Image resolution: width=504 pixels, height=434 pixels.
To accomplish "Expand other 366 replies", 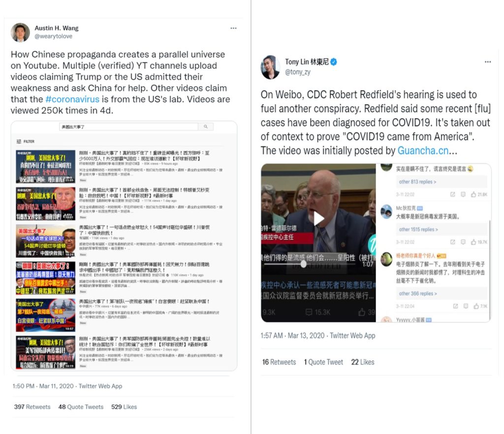I will click(418, 293).
